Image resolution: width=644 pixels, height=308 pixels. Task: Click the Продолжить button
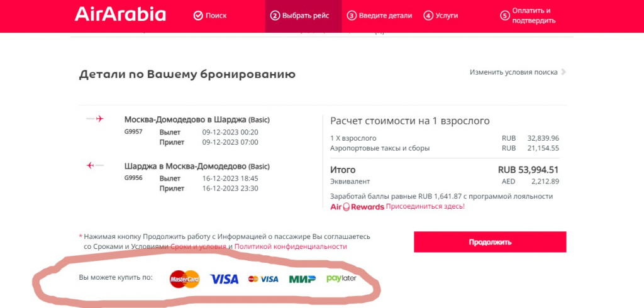pyautogui.click(x=490, y=242)
